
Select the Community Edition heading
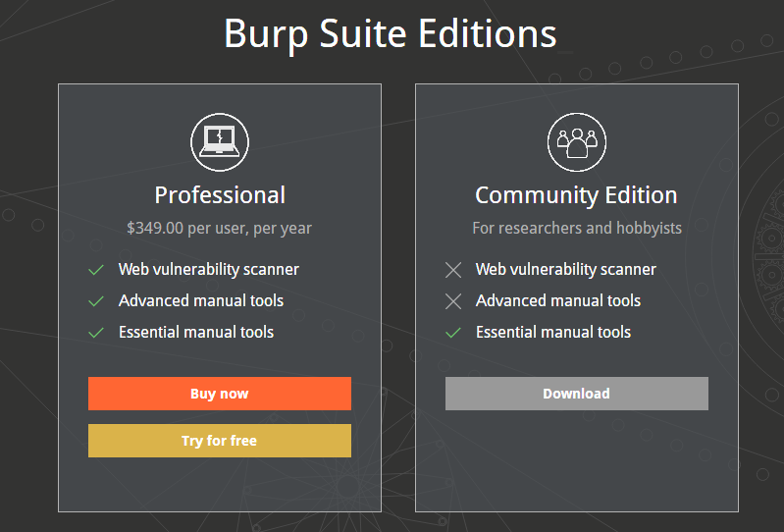point(576,195)
